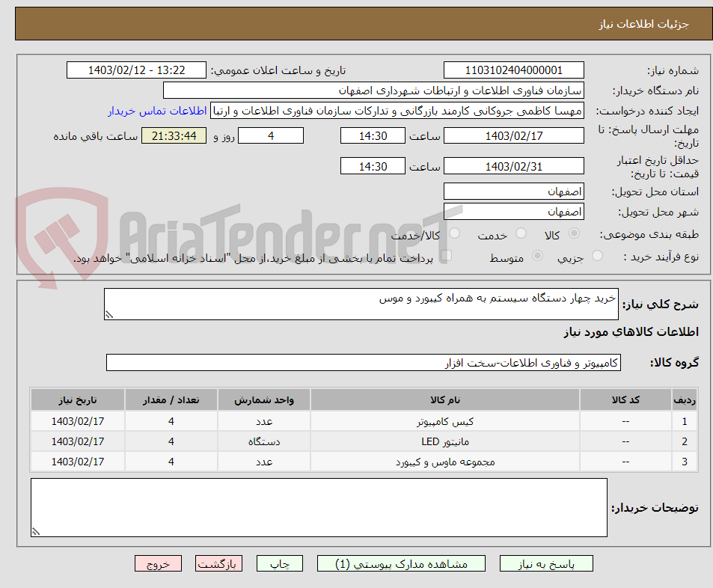Select the متوسط purchase type radio
Image resolution: width=713 pixels, height=588 pixels.
click(537, 256)
